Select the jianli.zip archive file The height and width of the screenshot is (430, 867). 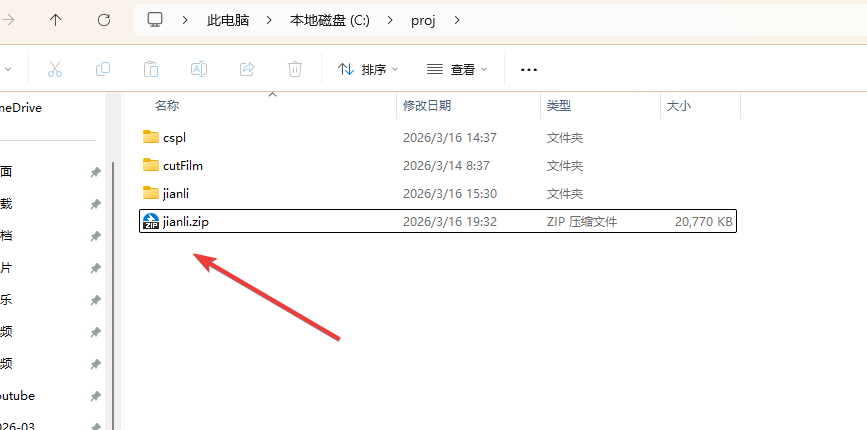point(185,221)
